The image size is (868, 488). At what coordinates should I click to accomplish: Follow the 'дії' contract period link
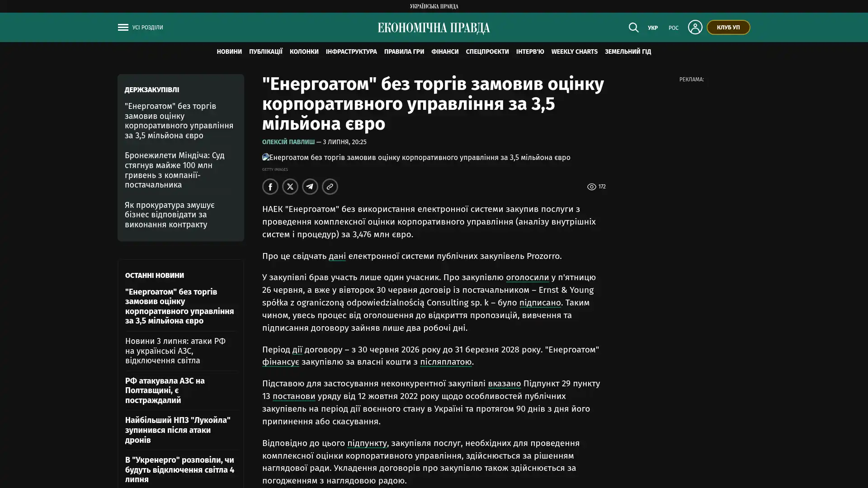click(297, 350)
